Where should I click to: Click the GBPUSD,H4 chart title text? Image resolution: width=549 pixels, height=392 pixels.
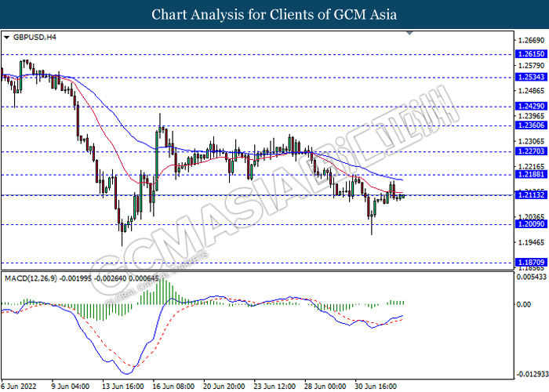click(x=35, y=37)
